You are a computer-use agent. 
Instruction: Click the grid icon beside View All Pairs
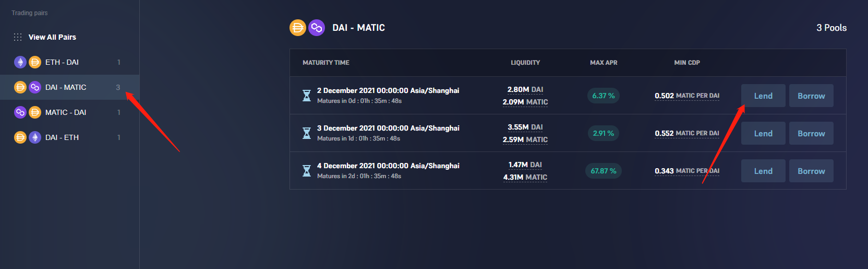[18, 37]
